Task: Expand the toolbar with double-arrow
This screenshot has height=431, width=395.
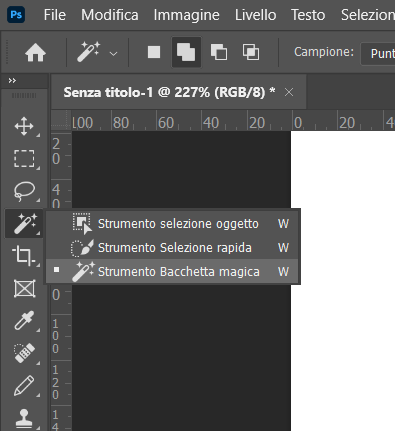Action: coord(12,81)
